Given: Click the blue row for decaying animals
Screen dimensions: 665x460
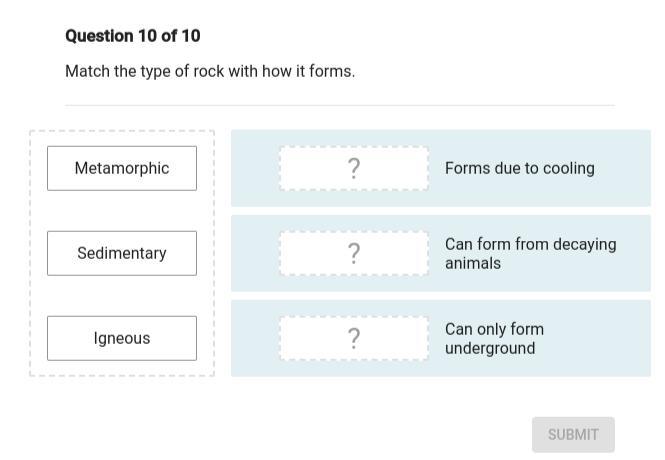Looking at the screenshot, I should point(254,253).
